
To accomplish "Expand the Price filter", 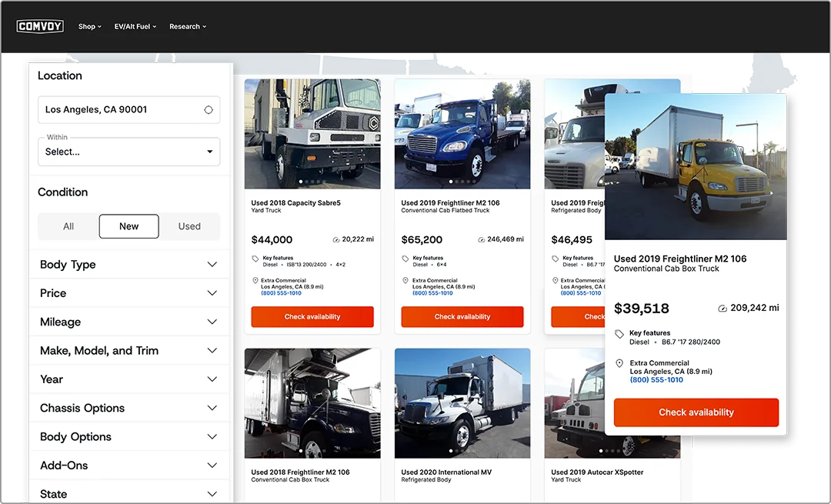I will pyautogui.click(x=128, y=293).
